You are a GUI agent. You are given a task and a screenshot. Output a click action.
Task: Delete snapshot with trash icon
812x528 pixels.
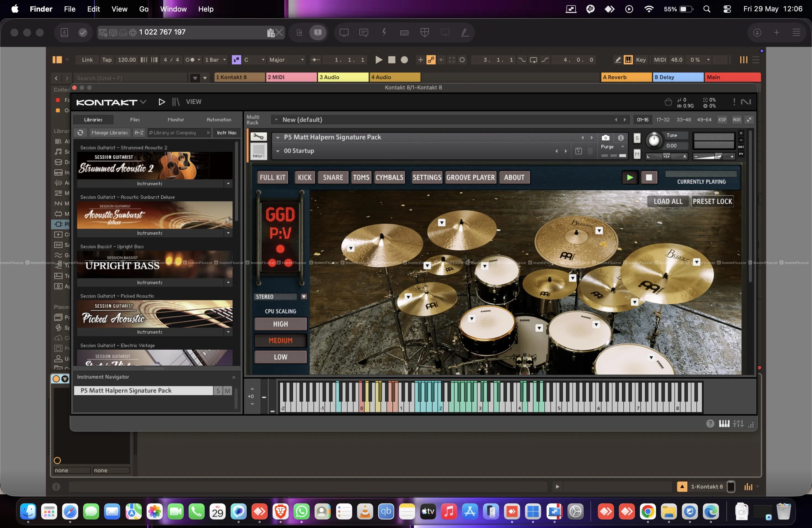[x=590, y=151]
